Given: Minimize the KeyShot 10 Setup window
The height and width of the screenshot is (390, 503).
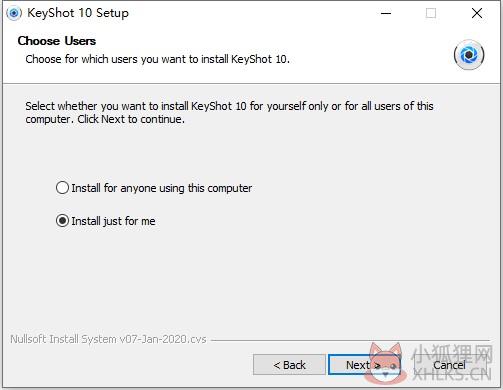Looking at the screenshot, I should pyautogui.click(x=386, y=13).
